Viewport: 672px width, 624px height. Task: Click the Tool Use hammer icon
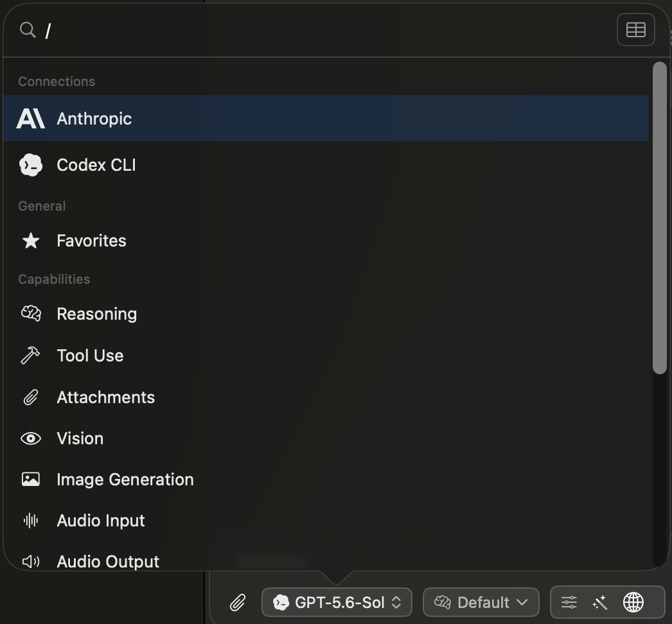tap(30, 355)
